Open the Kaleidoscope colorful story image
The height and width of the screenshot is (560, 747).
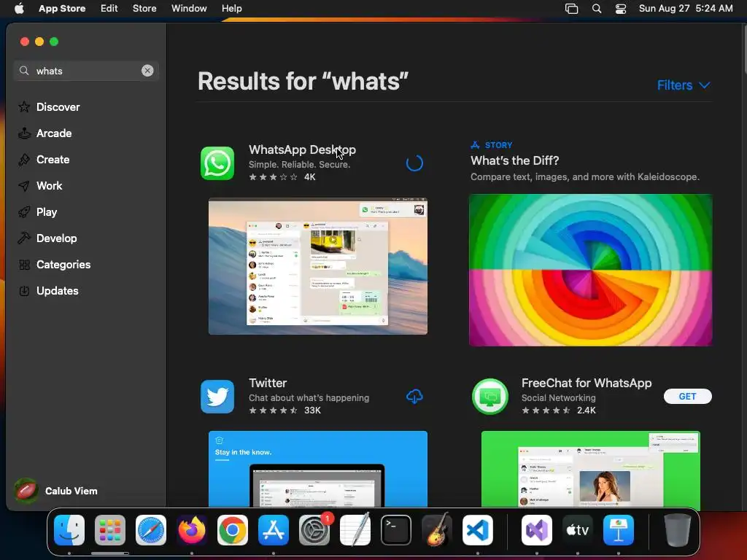click(591, 270)
